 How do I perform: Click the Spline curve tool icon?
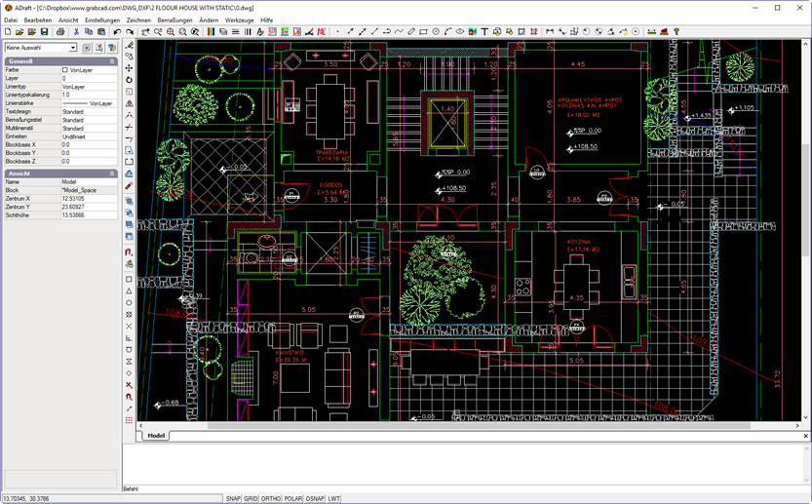(x=399, y=32)
